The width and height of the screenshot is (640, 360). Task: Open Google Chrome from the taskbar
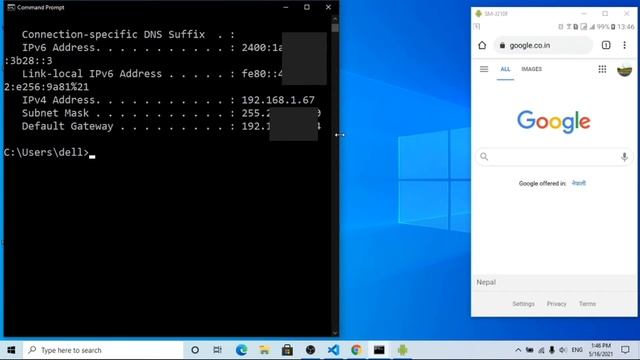point(356,350)
